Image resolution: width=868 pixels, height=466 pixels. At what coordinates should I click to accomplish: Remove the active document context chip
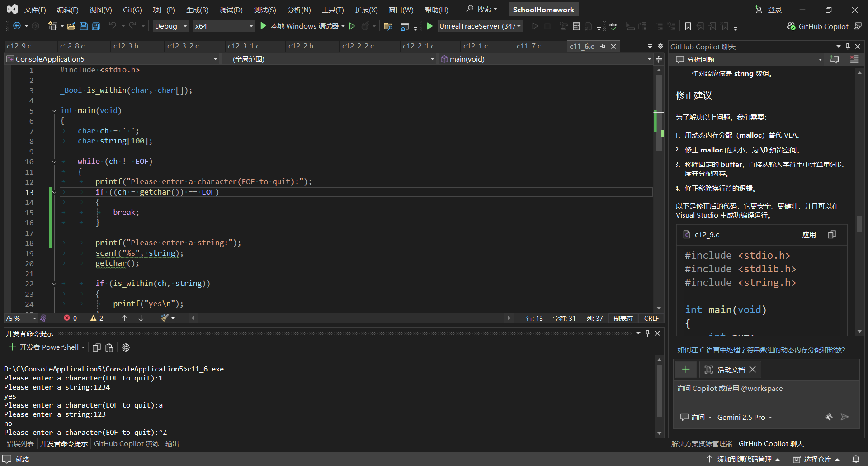pyautogui.click(x=753, y=370)
